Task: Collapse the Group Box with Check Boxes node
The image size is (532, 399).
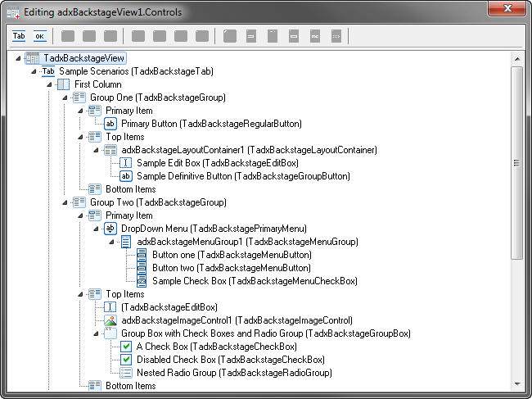Action: tap(96, 333)
